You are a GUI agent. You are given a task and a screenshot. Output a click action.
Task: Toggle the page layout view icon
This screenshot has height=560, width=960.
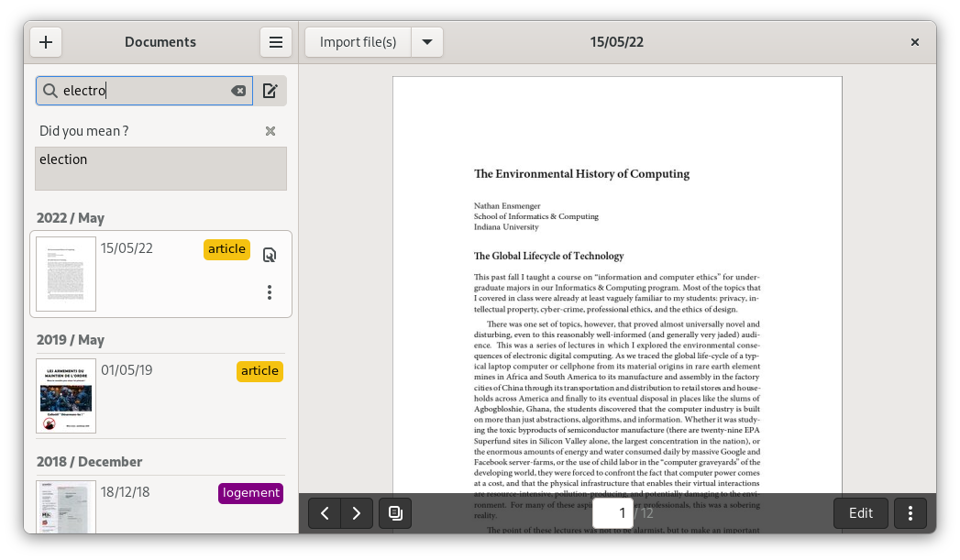pos(395,513)
